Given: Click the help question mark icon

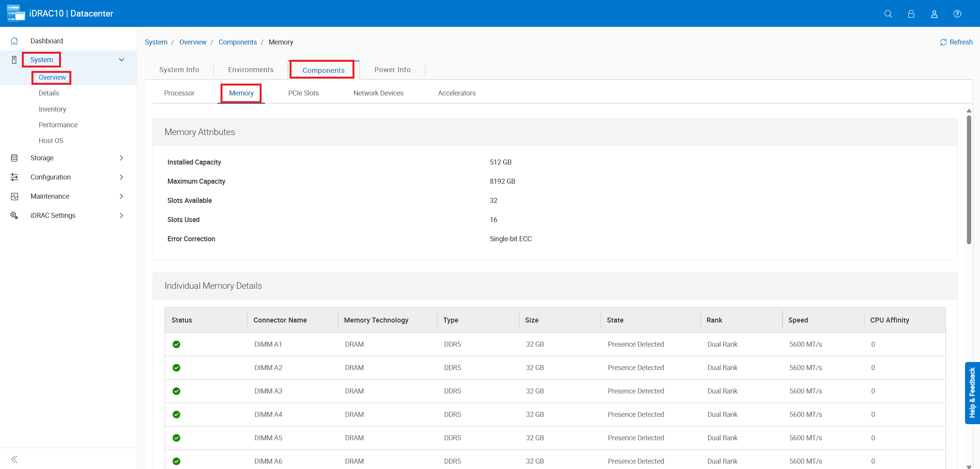Looking at the screenshot, I should point(957,14).
